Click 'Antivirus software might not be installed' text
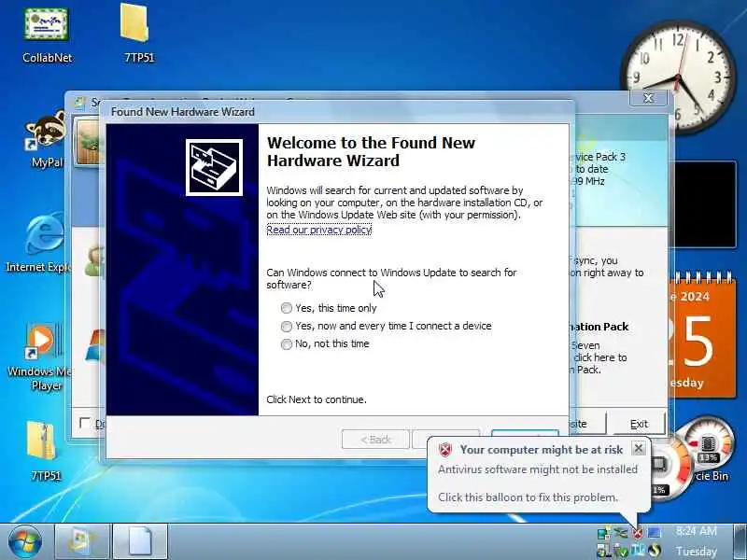 pyautogui.click(x=538, y=469)
